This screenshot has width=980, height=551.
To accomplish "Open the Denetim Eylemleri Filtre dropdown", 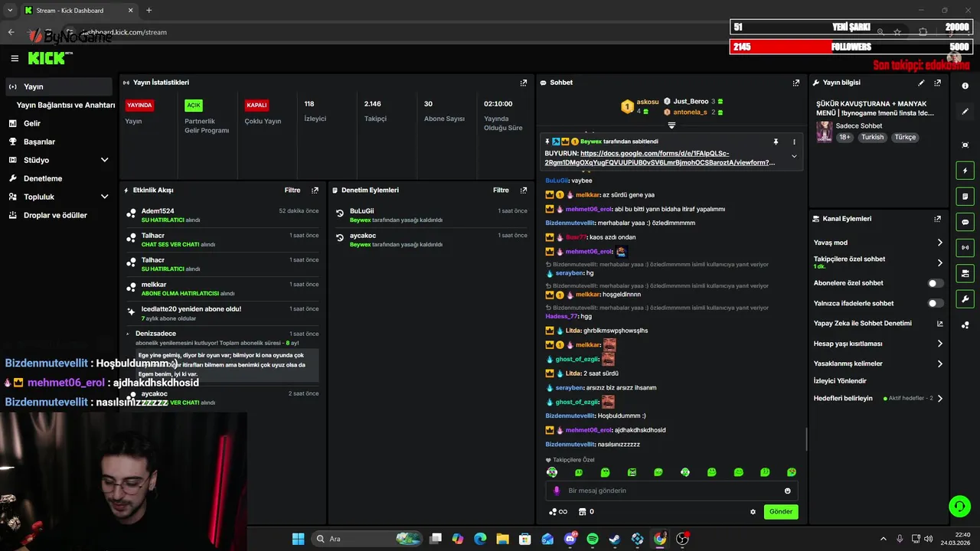I will 501,191.
